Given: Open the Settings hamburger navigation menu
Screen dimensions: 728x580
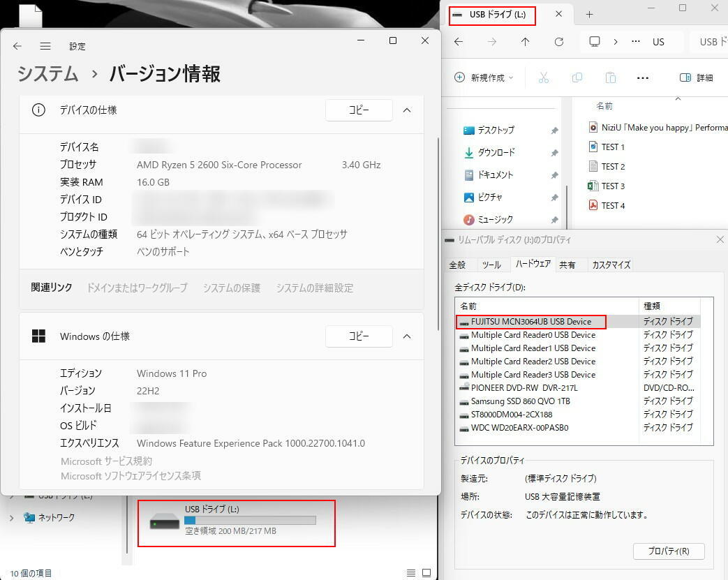Looking at the screenshot, I should [x=45, y=46].
